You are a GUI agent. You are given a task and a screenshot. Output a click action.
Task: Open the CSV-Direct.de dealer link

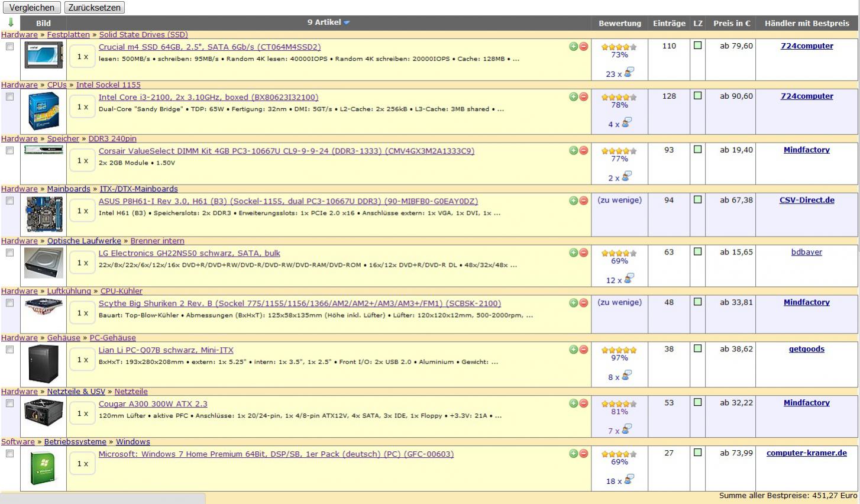click(807, 200)
